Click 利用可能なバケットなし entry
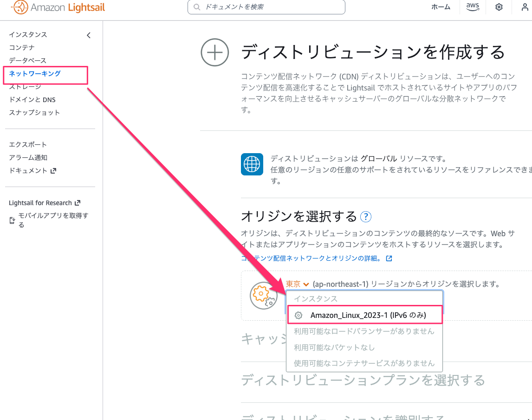Screen dimensions: 532x420 click(334, 348)
